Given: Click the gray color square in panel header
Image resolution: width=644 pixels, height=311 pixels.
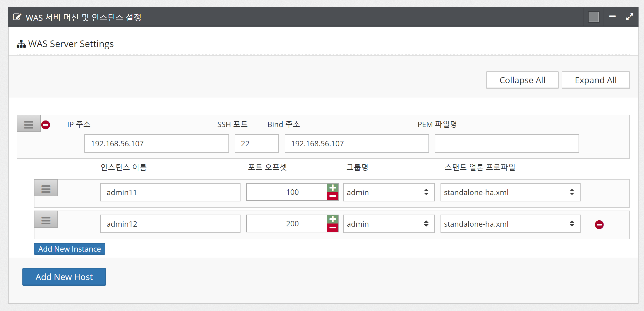Looking at the screenshot, I should point(593,17).
